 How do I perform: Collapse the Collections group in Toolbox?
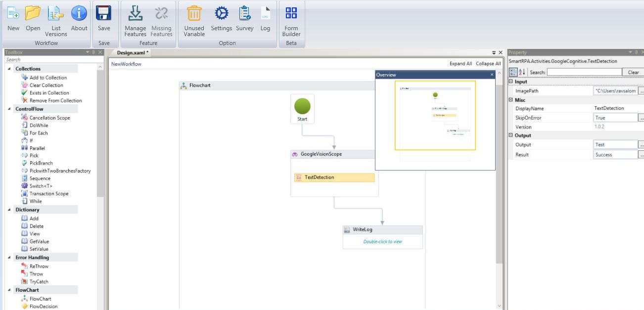click(9, 69)
